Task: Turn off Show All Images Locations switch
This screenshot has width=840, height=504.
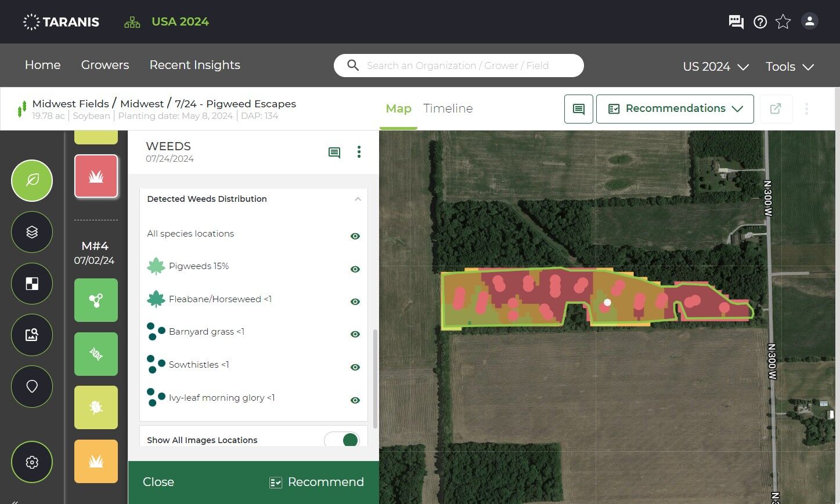Action: [342, 440]
